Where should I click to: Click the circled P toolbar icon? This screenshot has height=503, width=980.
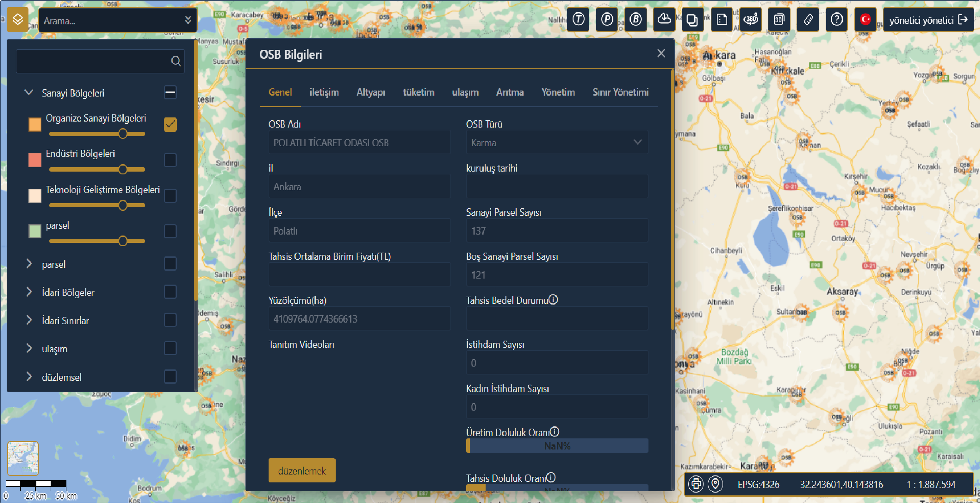[607, 19]
